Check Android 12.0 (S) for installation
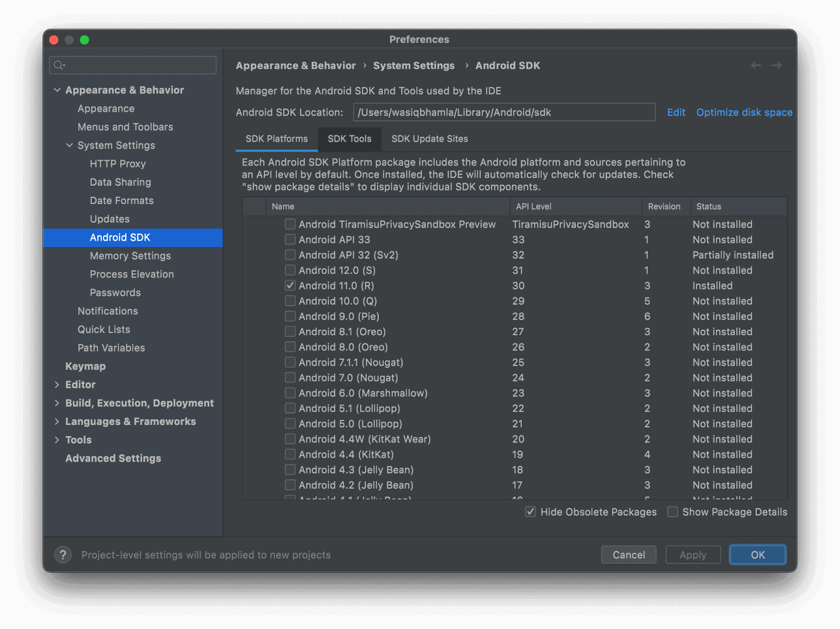 pyautogui.click(x=290, y=270)
